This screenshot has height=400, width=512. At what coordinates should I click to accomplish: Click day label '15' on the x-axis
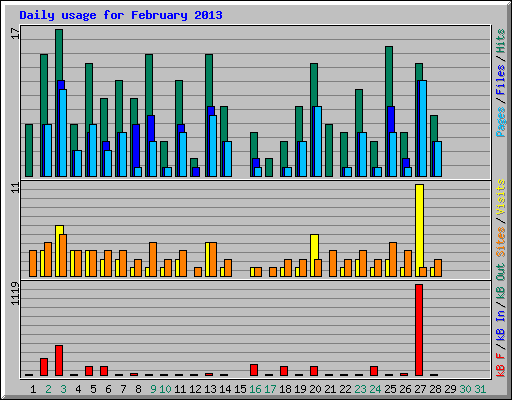[240, 389]
